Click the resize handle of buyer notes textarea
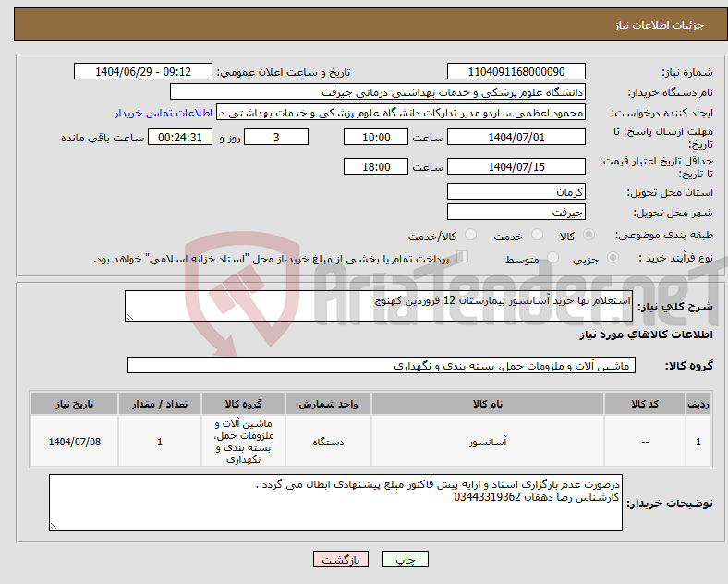This screenshot has width=728, height=584. tap(54, 527)
